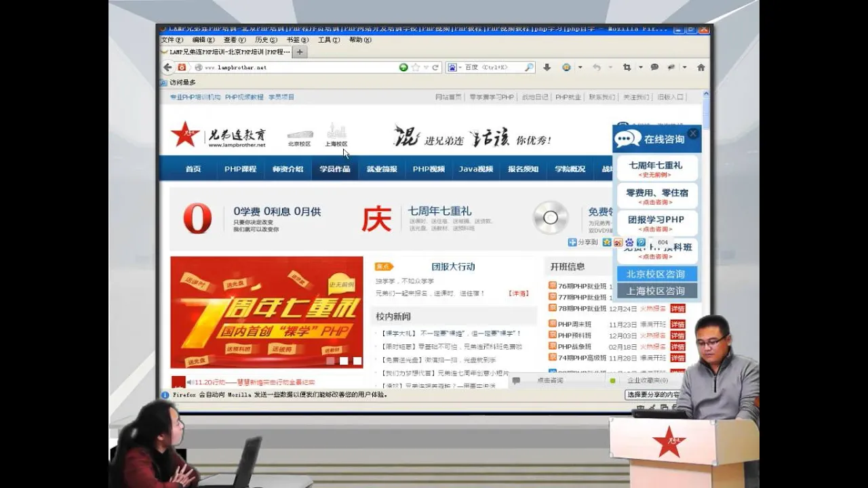Select the 北京校区 campus icon
Image resolution: width=868 pixels, height=488 pixels.
(x=300, y=138)
